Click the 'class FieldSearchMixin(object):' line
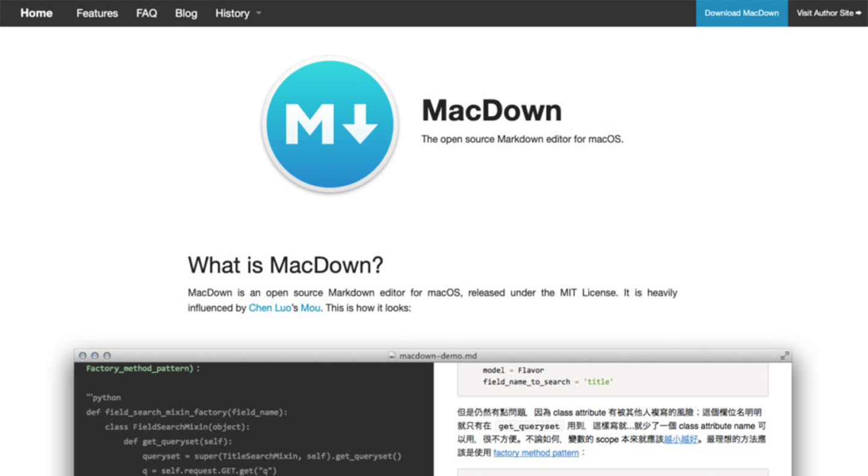 tap(177, 427)
